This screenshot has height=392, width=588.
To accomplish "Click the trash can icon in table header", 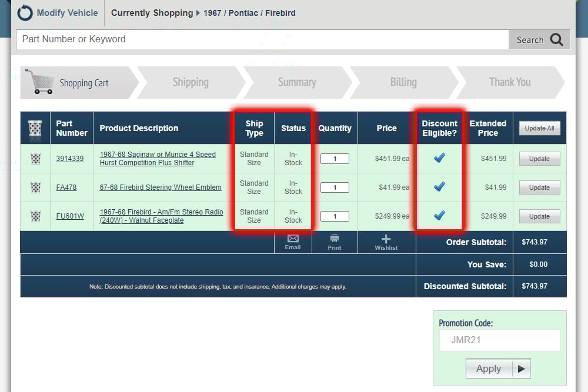I will click(35, 128).
